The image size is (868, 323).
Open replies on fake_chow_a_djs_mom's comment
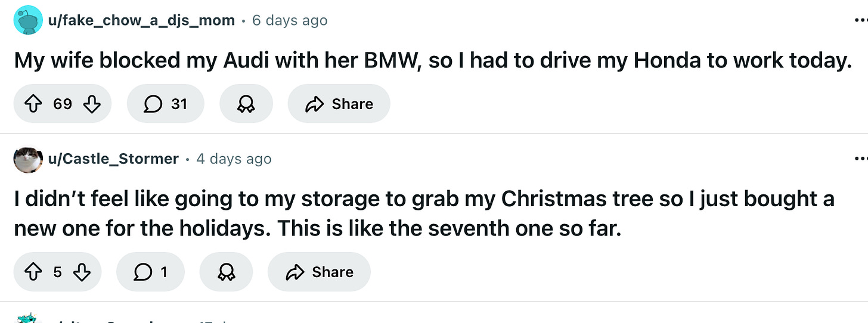166,104
